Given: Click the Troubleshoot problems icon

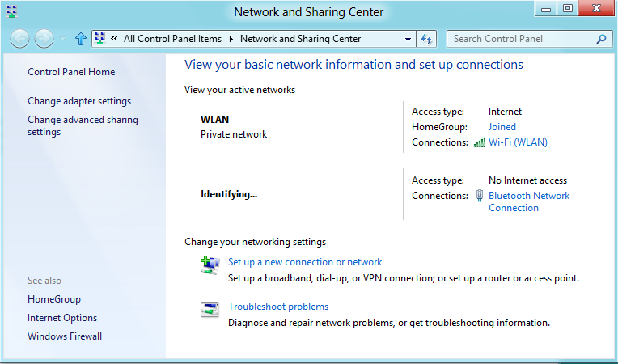Looking at the screenshot, I should coord(210,309).
